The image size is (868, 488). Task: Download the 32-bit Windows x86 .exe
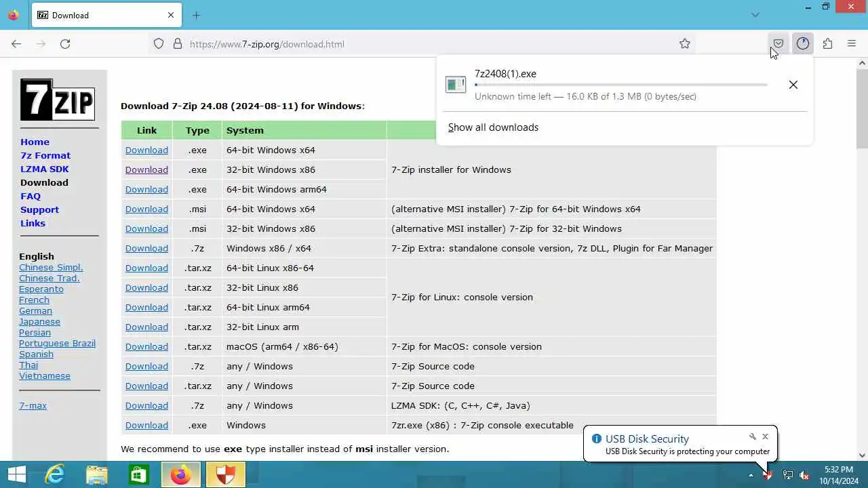[146, 169]
